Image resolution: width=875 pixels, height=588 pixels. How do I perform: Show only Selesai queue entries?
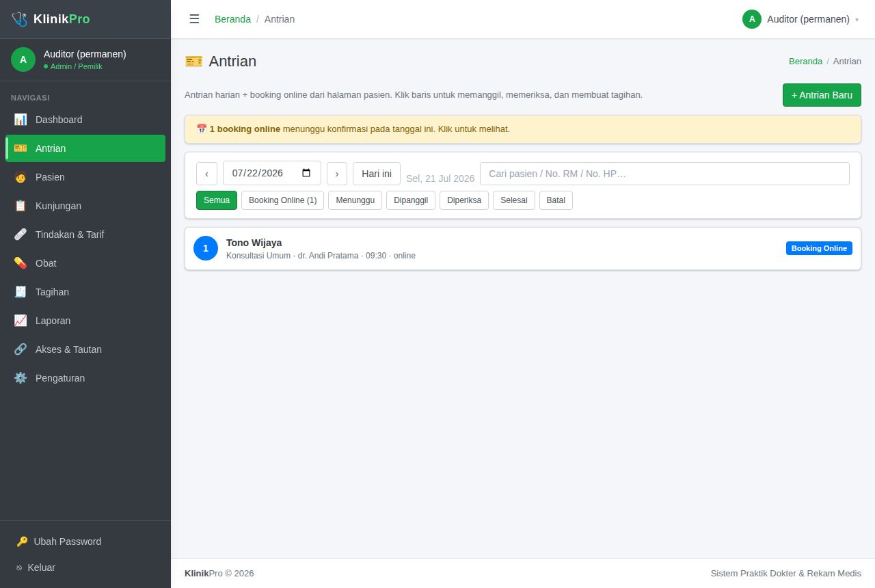pos(514,200)
